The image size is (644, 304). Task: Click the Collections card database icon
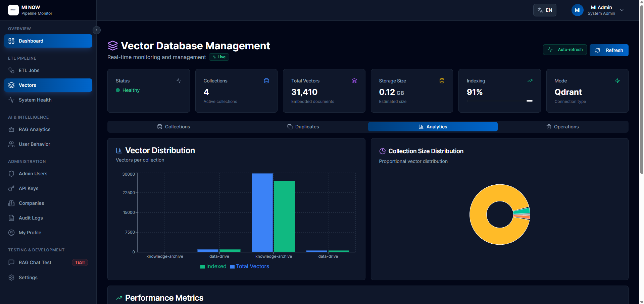point(266,81)
